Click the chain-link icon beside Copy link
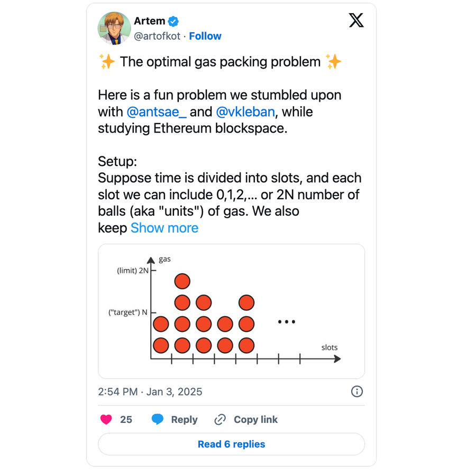Screen dimensions: 476x472 click(220, 420)
